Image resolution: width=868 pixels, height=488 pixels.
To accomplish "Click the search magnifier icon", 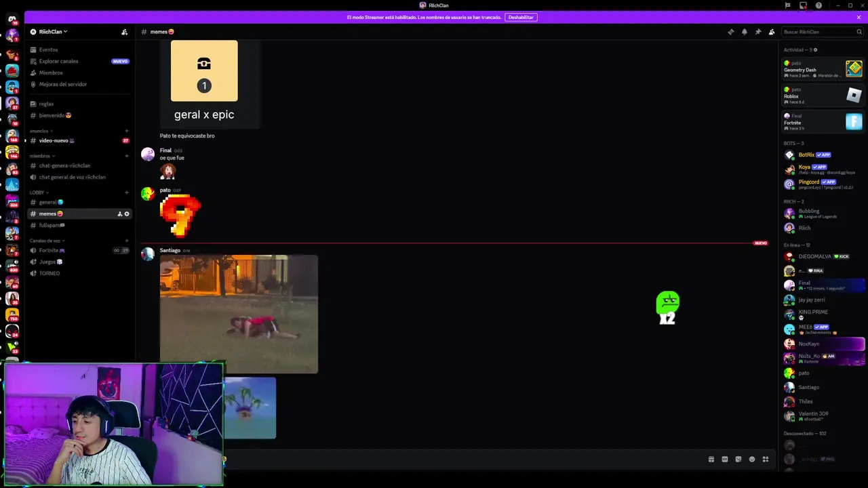I will tap(859, 32).
